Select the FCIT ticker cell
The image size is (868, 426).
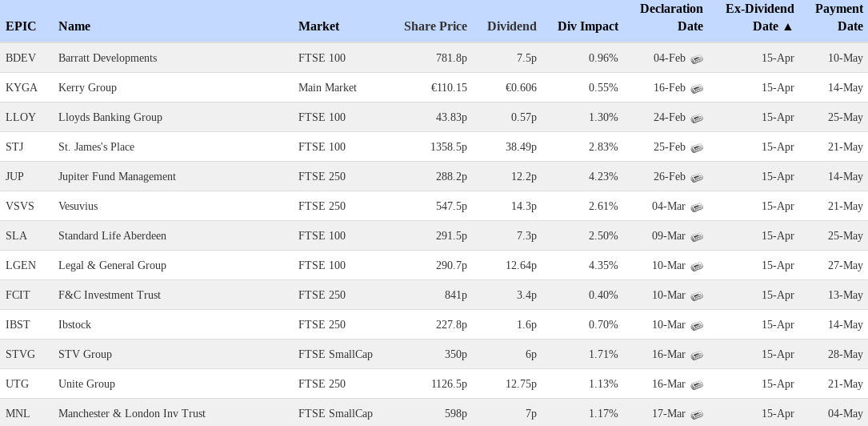pos(18,295)
